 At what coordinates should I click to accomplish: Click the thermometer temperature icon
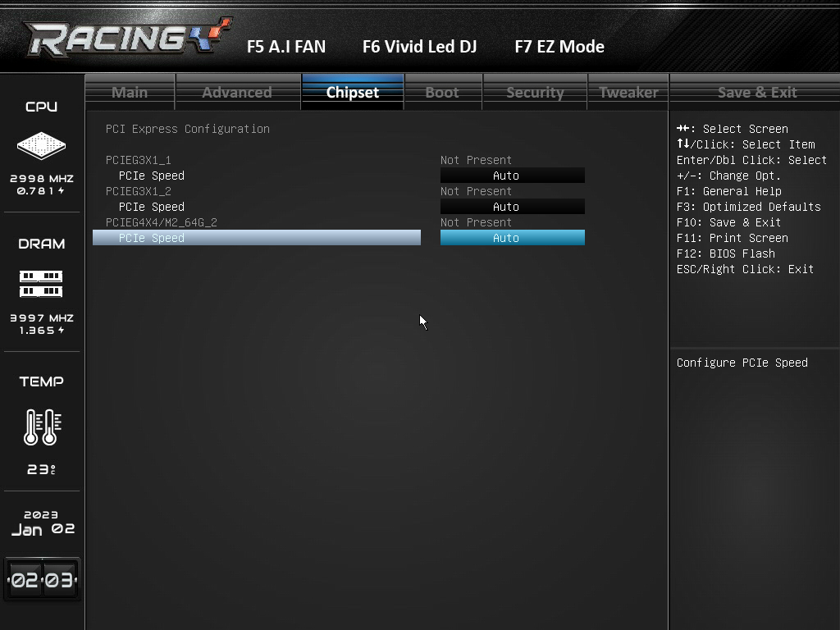[43, 427]
